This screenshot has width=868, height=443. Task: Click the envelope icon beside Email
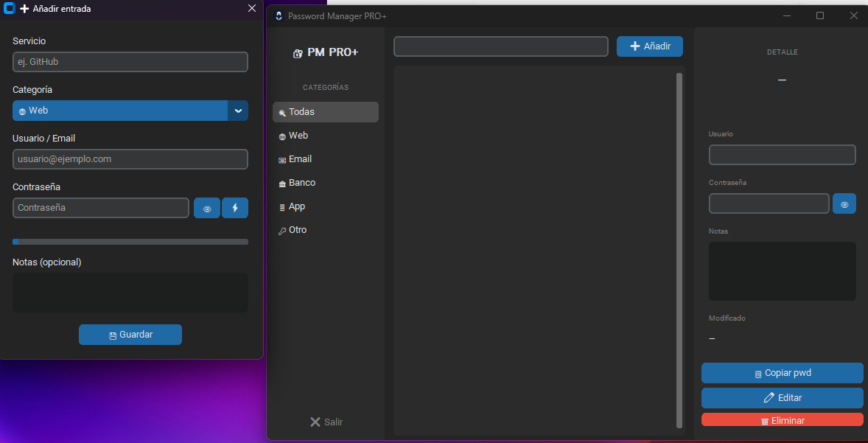(x=282, y=160)
